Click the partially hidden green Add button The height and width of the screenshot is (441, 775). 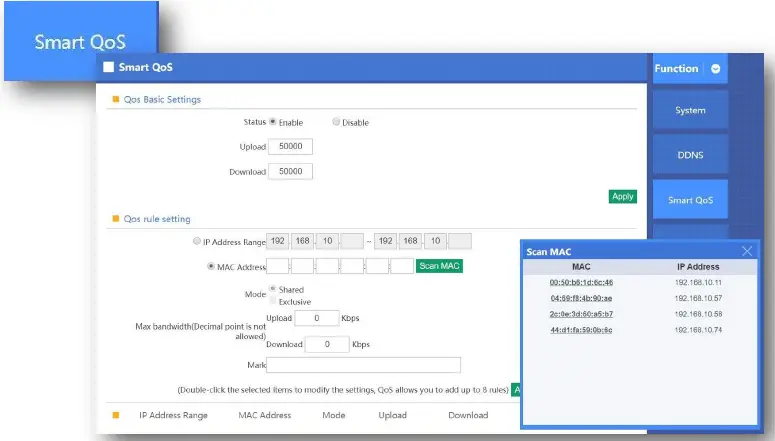(516, 390)
